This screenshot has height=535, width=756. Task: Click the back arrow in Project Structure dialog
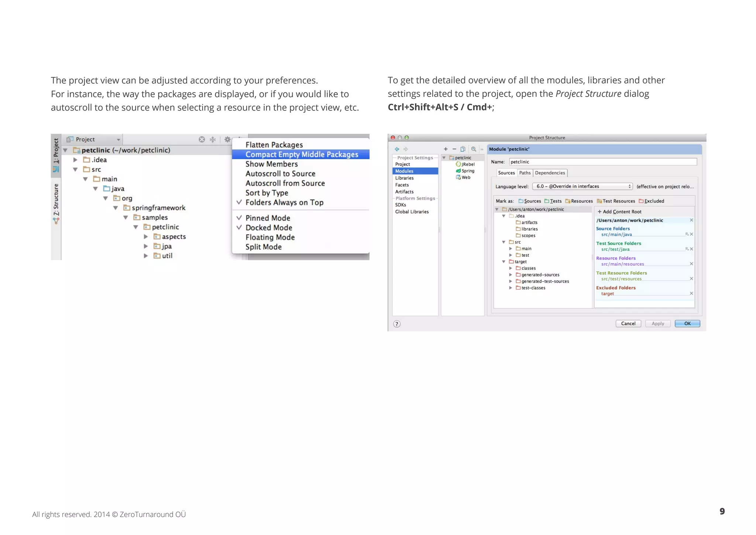pos(397,149)
